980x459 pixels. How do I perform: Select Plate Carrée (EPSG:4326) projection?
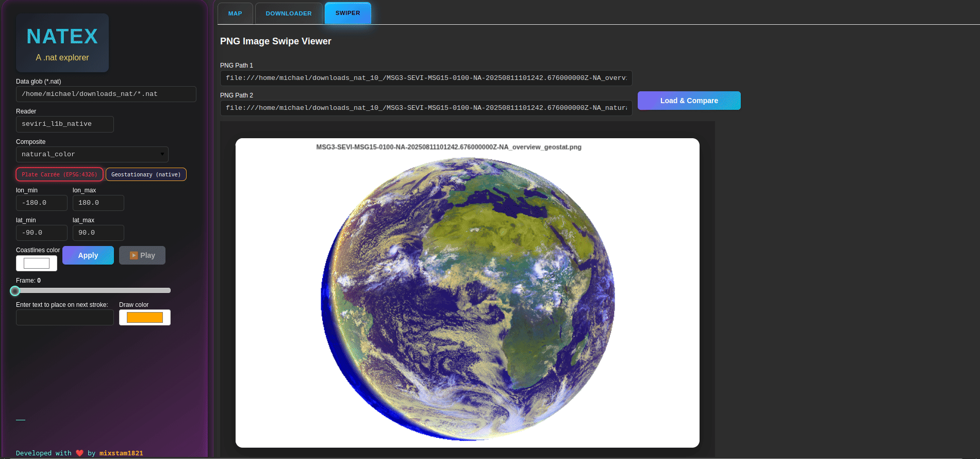tap(59, 174)
